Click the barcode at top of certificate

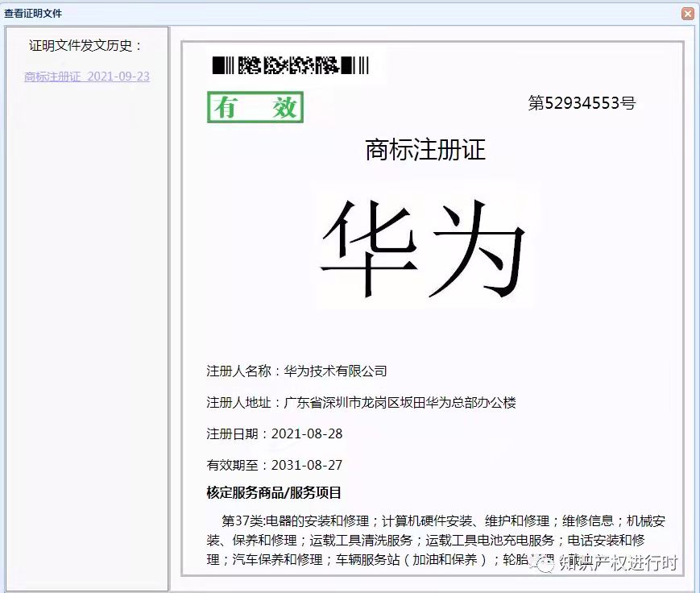coord(291,65)
